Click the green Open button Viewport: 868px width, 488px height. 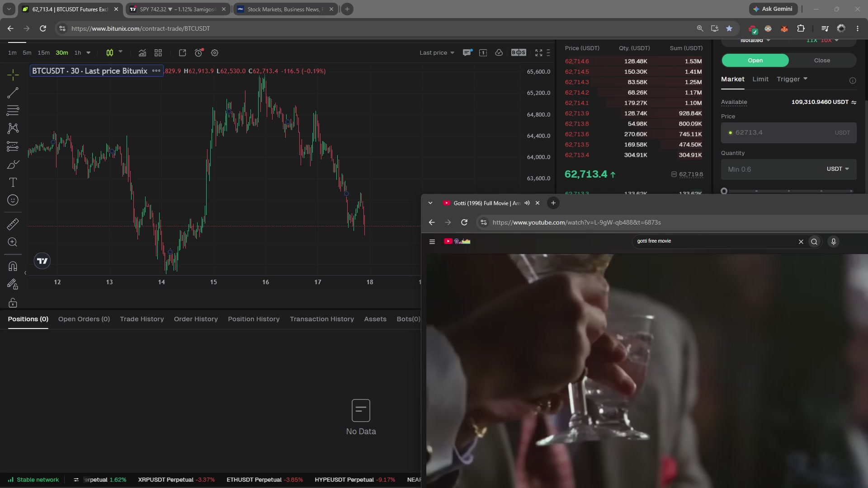pos(755,61)
